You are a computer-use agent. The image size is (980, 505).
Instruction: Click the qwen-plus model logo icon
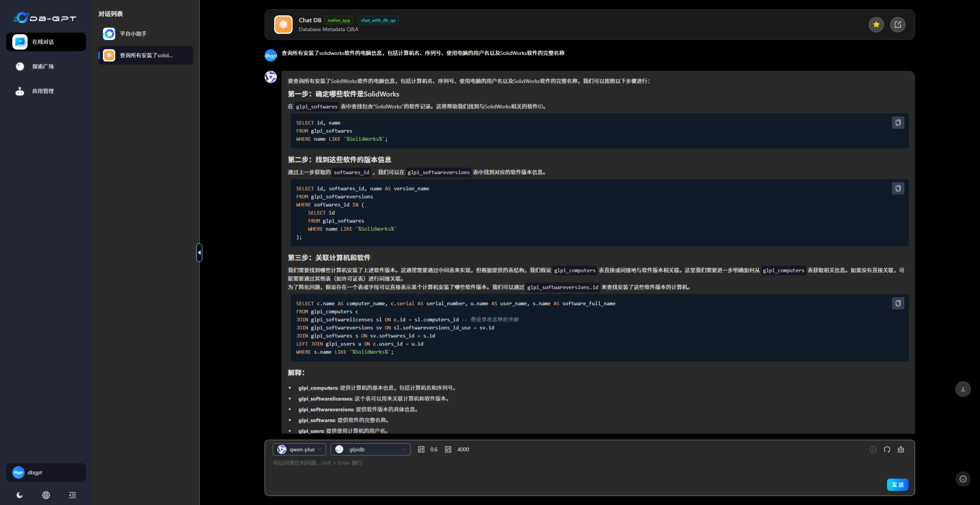(x=282, y=449)
